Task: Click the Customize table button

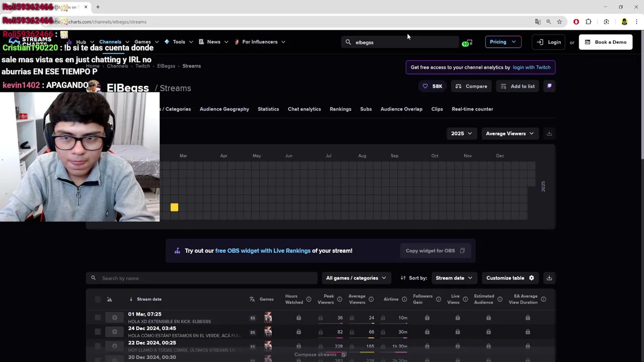Action: 510,278
